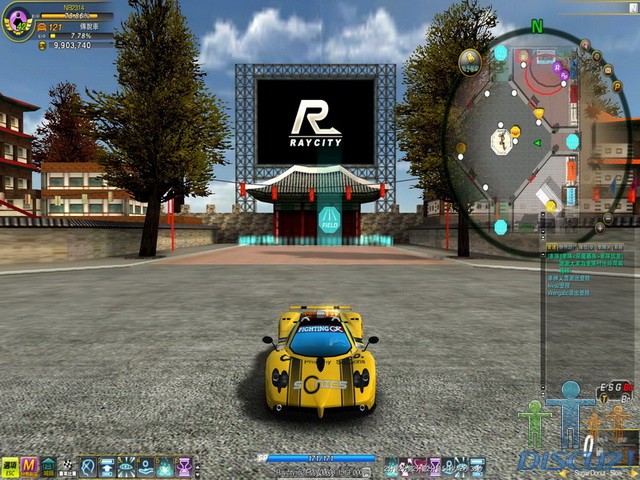Click the round navigation button beside minimap
The image size is (640, 480).
tap(470, 62)
